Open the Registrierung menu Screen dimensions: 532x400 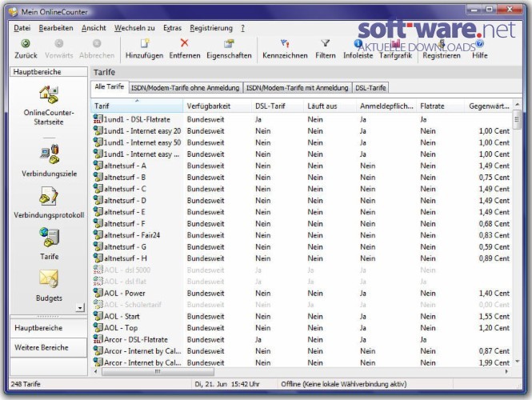211,28
